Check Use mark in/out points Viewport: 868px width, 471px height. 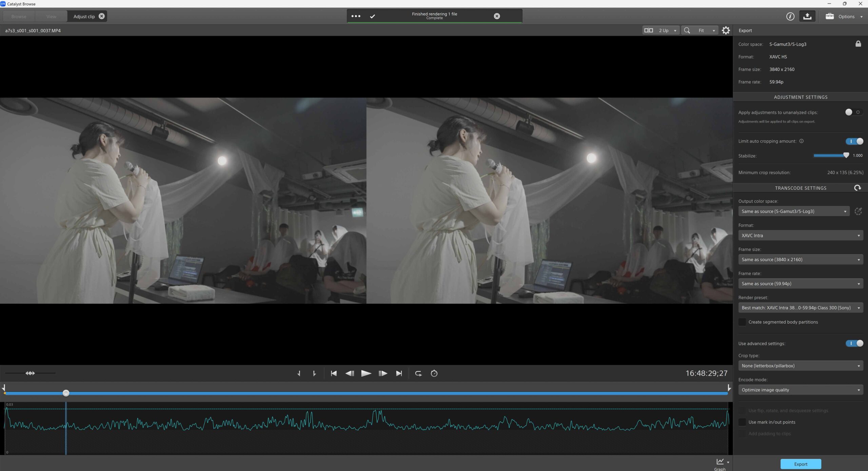coord(742,422)
